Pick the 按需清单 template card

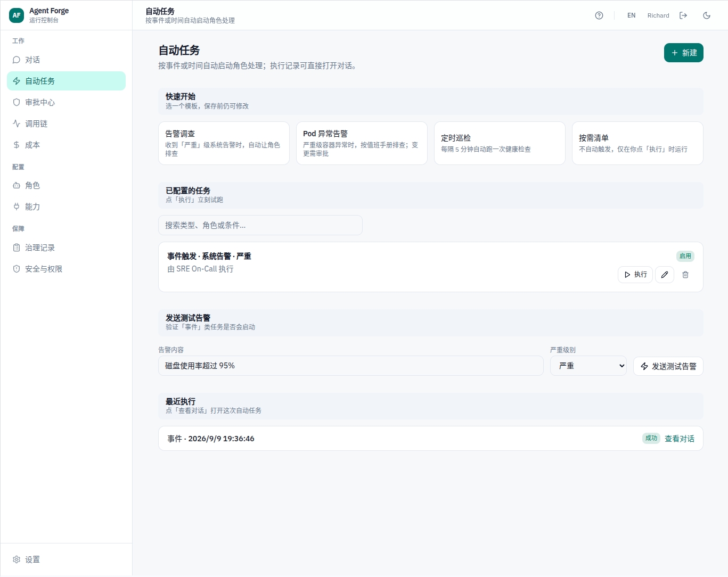(x=637, y=143)
